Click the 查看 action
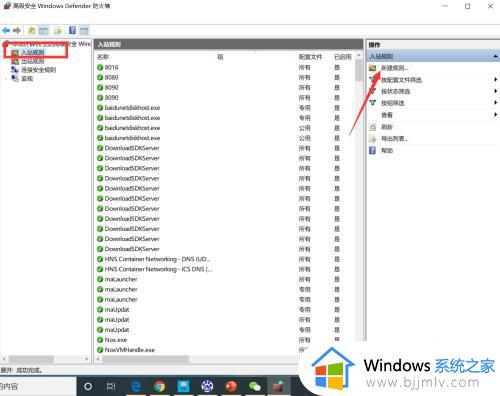The height and width of the screenshot is (396, 500). coord(387,115)
